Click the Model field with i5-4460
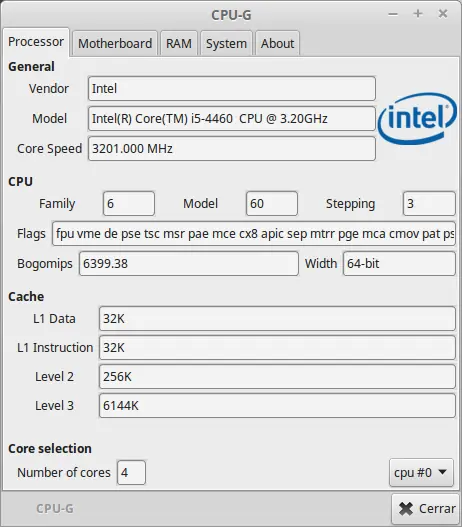Screen dimensions: 462x527 pos(232,119)
